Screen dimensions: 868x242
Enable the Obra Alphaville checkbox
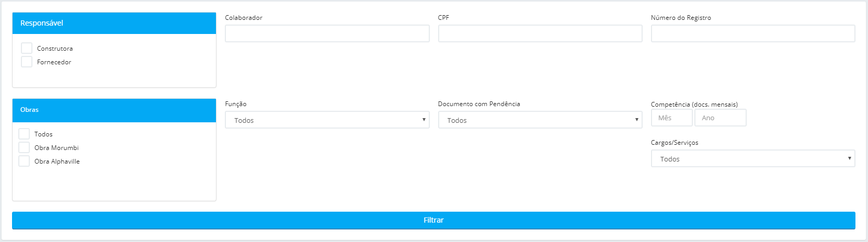pos(24,161)
